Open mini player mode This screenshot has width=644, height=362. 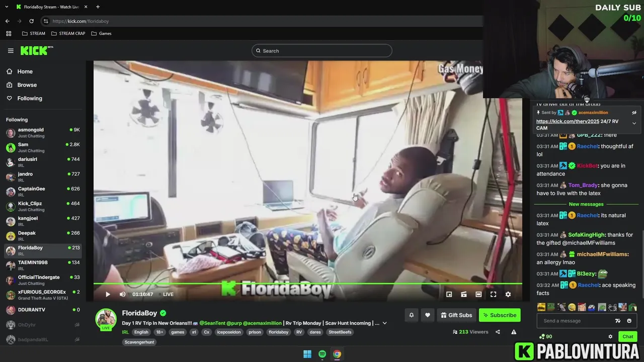pos(449,294)
